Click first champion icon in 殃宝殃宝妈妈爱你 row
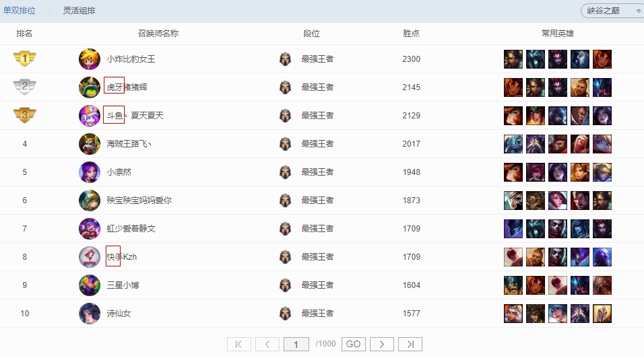The image size is (644, 358). pyautogui.click(x=513, y=201)
